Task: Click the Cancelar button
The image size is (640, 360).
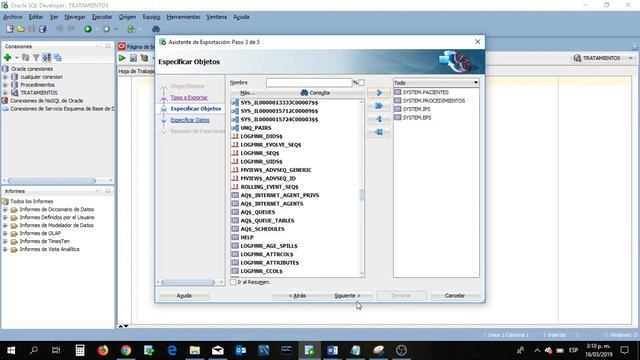Action: [455, 296]
